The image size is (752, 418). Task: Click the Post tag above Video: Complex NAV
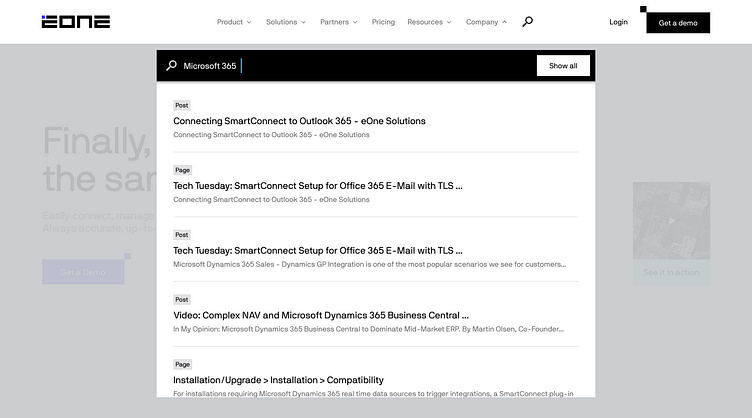pyautogui.click(x=182, y=300)
